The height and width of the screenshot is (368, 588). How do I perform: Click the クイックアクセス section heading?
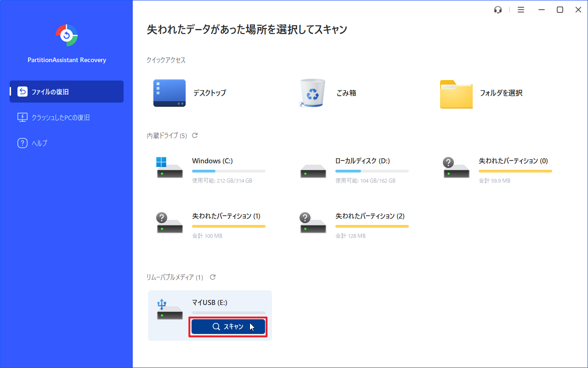point(166,60)
